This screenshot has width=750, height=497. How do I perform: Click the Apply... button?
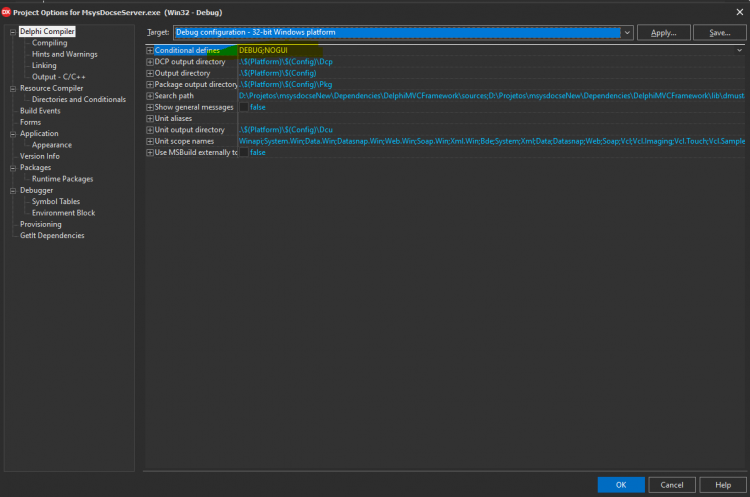[x=663, y=33]
